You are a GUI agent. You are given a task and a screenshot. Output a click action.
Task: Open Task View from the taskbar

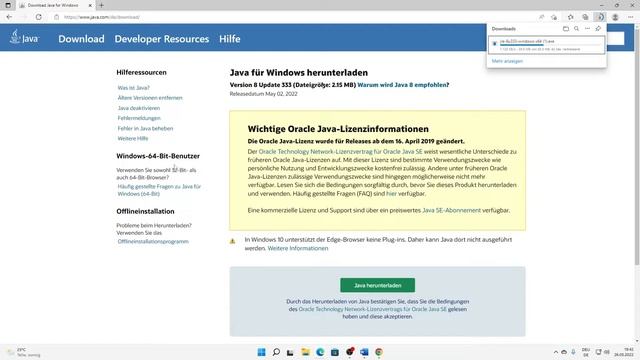tap(290, 352)
